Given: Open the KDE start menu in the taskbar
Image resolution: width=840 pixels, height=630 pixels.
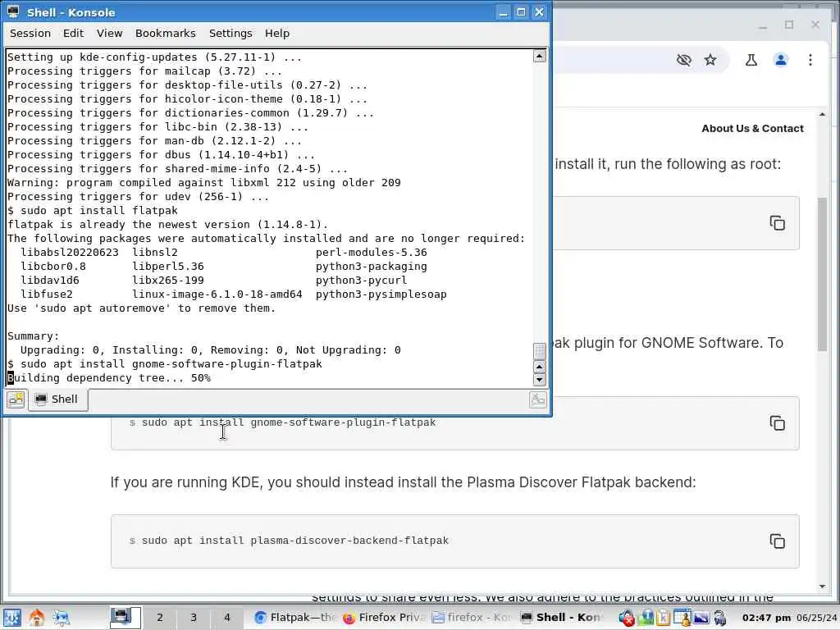Looking at the screenshot, I should click(x=11, y=618).
